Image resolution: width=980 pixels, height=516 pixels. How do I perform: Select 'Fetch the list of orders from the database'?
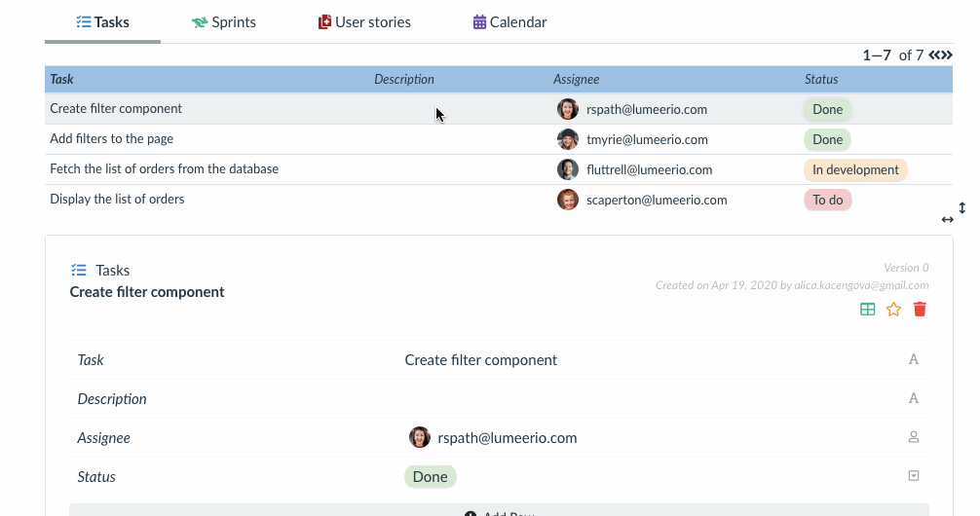(x=499, y=169)
